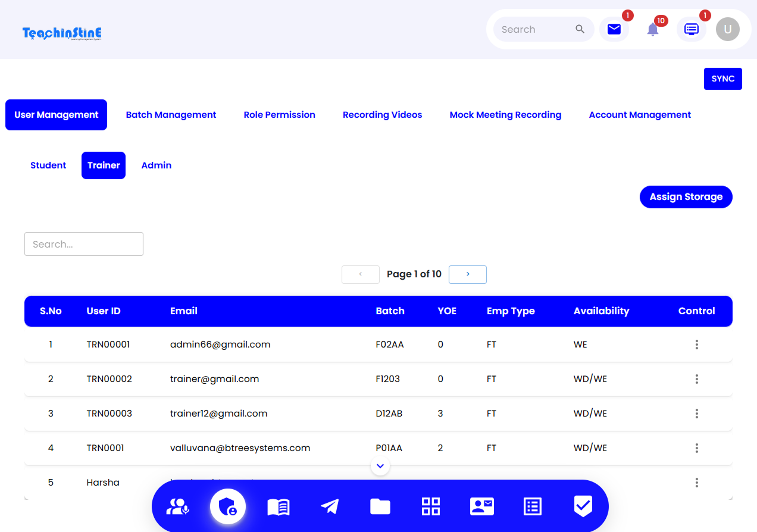Open the open-book icon in bottom dock
This screenshot has height=532, width=757.
[x=279, y=506]
